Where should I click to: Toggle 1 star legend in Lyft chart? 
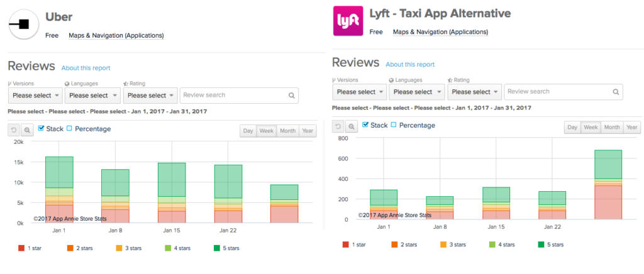(x=354, y=244)
